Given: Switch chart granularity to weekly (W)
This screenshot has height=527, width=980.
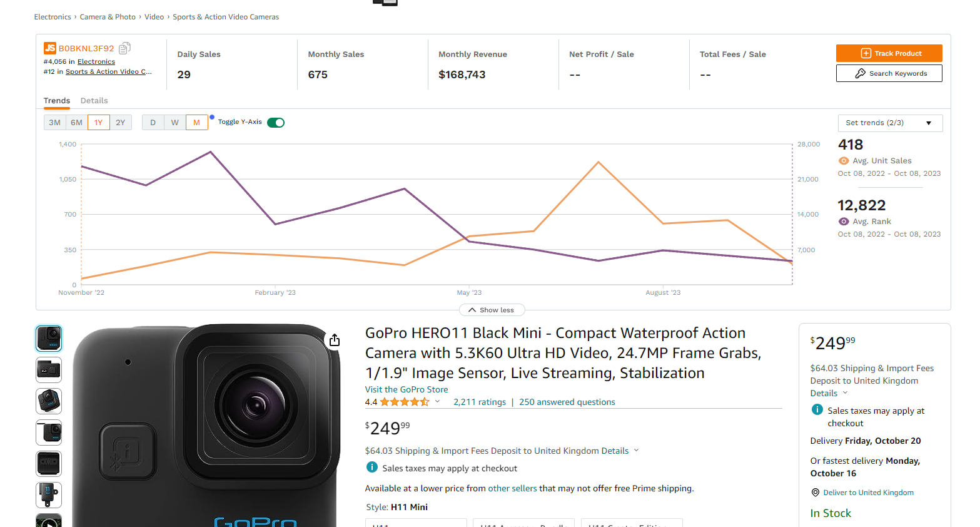Looking at the screenshot, I should coord(174,123).
